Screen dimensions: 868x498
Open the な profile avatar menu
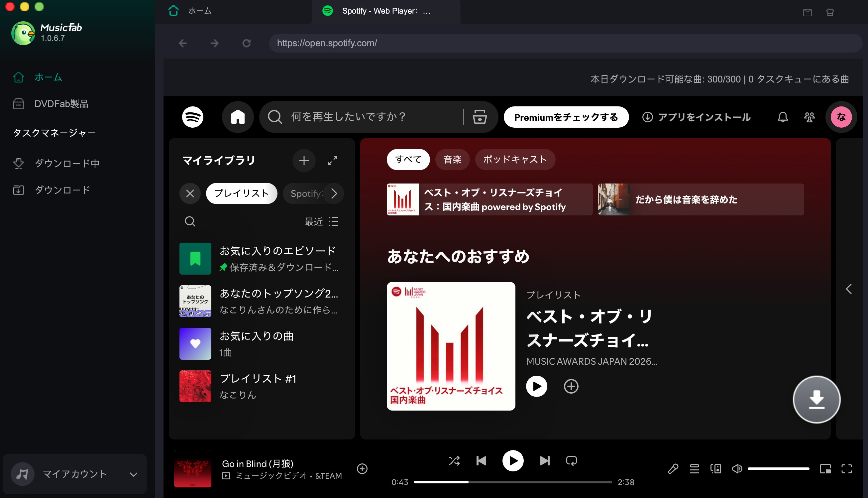[841, 117]
